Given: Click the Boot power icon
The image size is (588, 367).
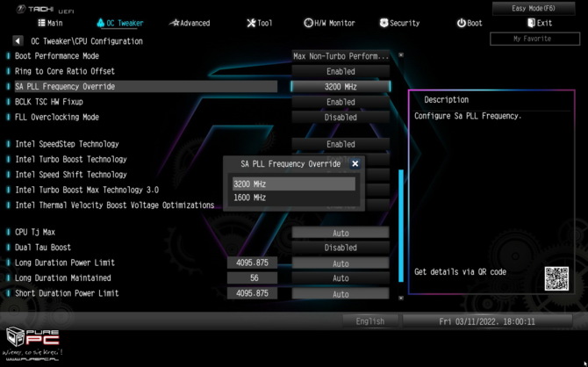Looking at the screenshot, I should pos(461,23).
